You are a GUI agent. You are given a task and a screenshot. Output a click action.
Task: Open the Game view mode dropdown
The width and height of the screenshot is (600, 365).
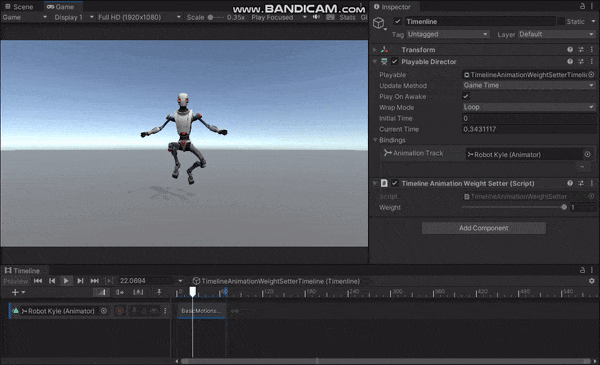tap(25, 17)
